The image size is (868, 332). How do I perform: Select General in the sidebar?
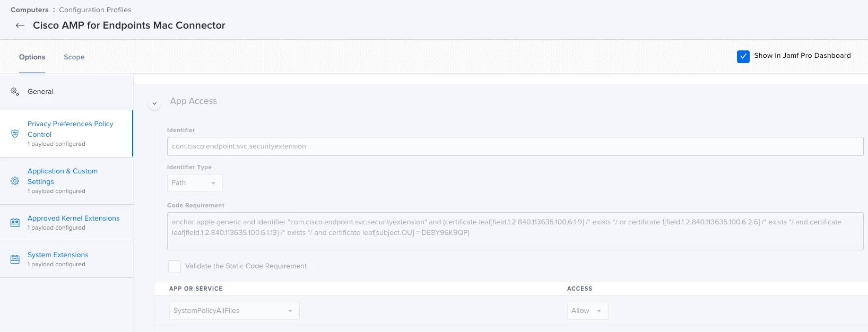(x=66, y=92)
